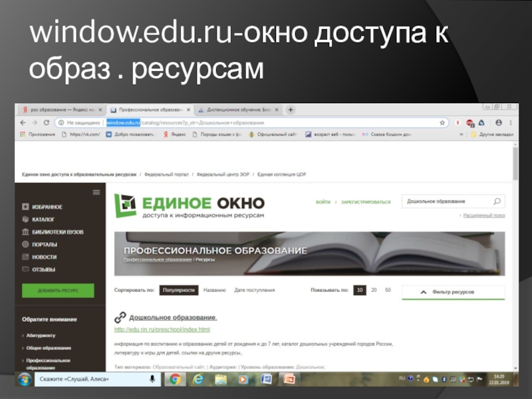Show 10 results per page

(360, 290)
